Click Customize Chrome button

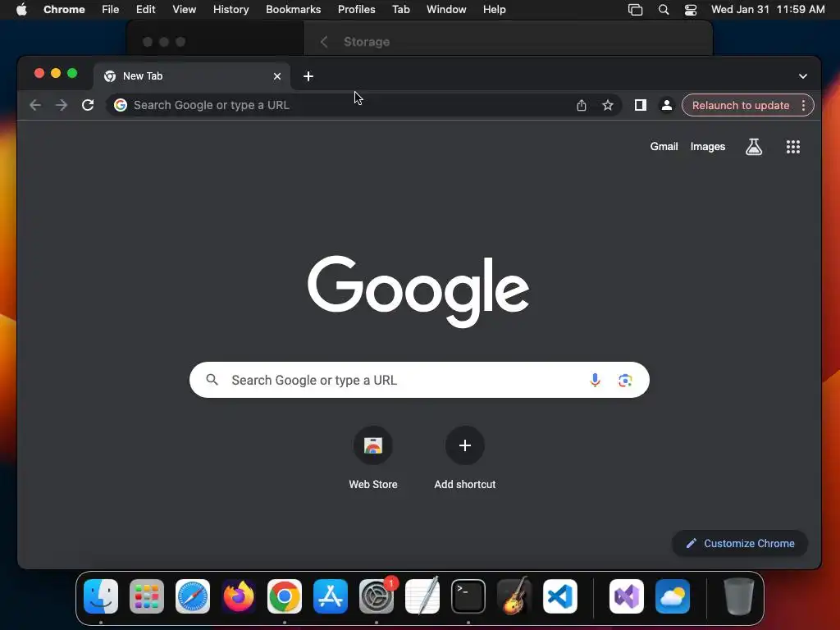(739, 543)
